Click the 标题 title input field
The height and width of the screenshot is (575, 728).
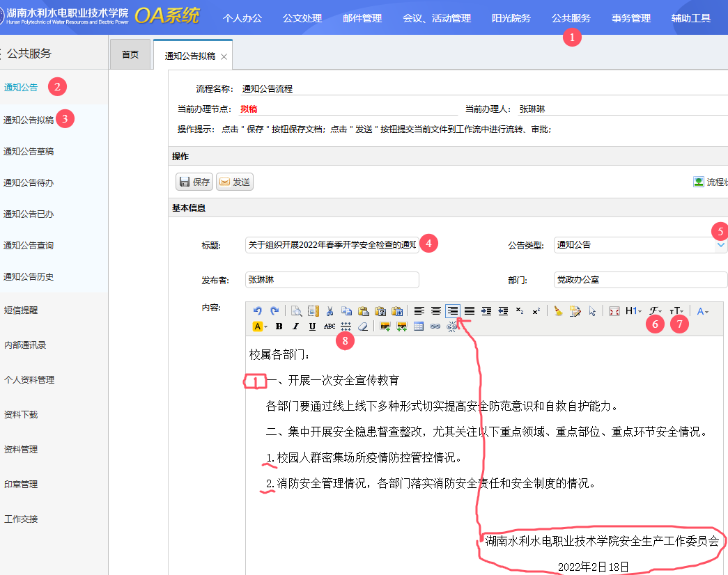332,245
